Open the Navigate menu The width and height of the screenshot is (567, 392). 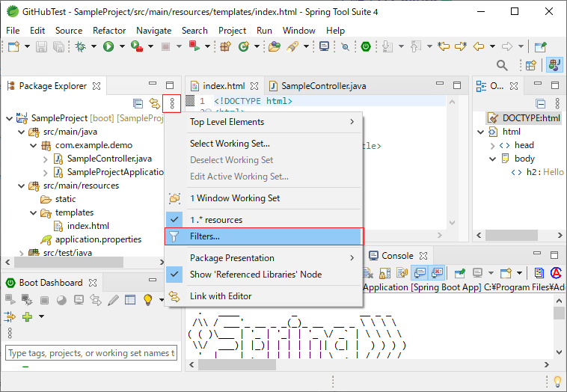pyautogui.click(x=153, y=31)
